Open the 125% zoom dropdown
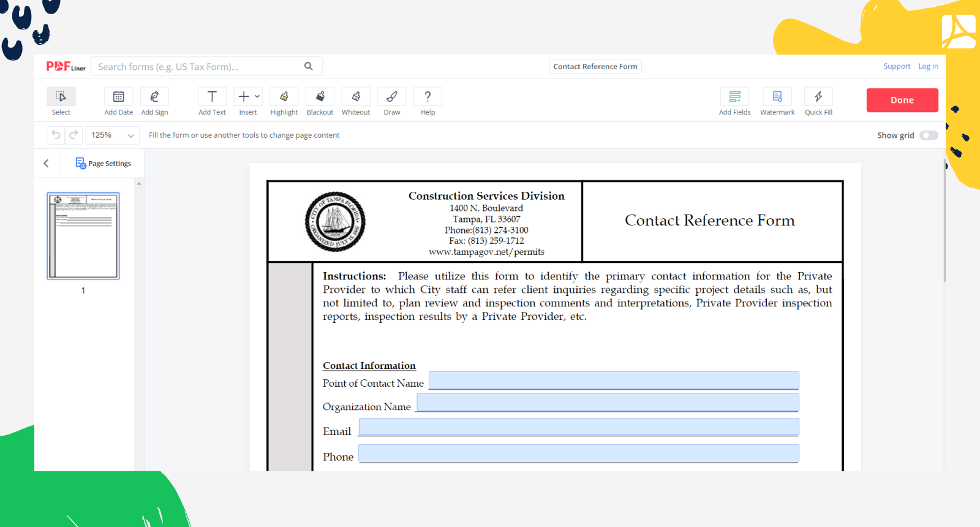The width and height of the screenshot is (980, 527). point(112,135)
